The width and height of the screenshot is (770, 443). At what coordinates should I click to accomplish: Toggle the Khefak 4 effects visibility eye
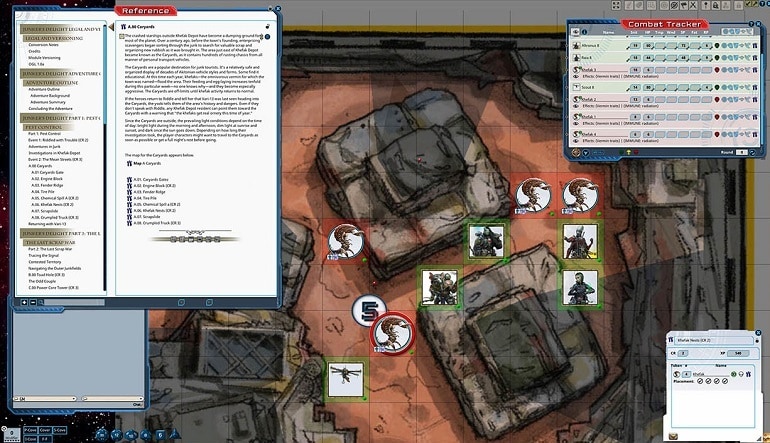pyautogui.click(x=576, y=141)
